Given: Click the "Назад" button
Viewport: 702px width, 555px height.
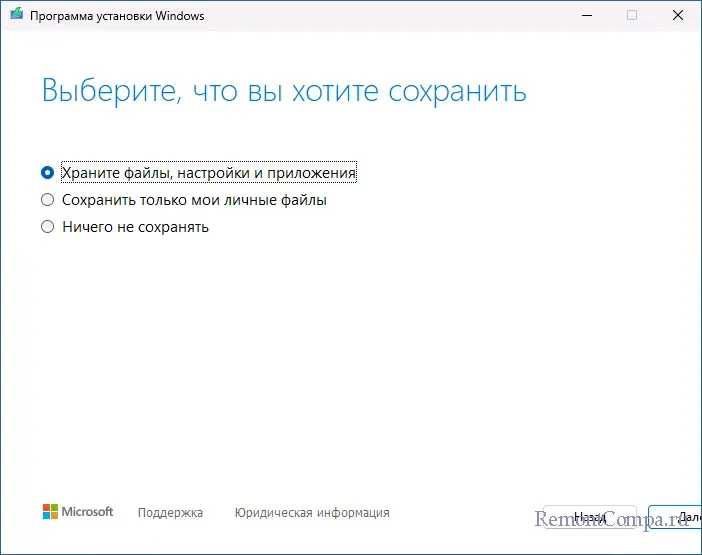Looking at the screenshot, I should click(x=590, y=517).
